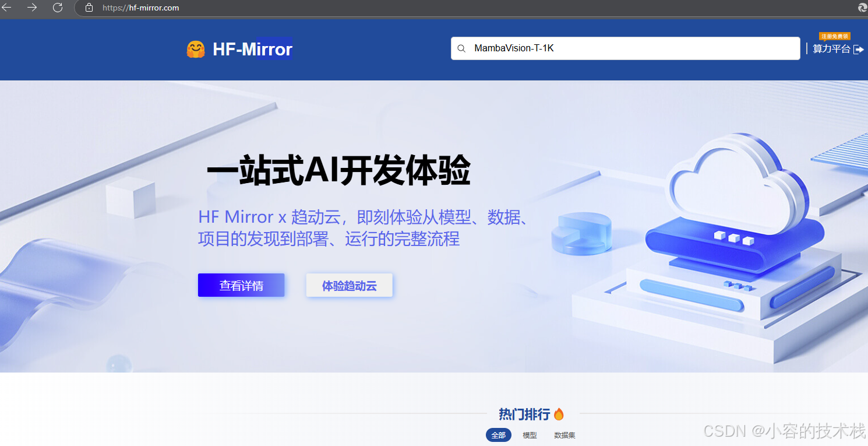Image resolution: width=868 pixels, height=446 pixels.
Task: Click the browser extension icon at top right
Action: tap(862, 8)
